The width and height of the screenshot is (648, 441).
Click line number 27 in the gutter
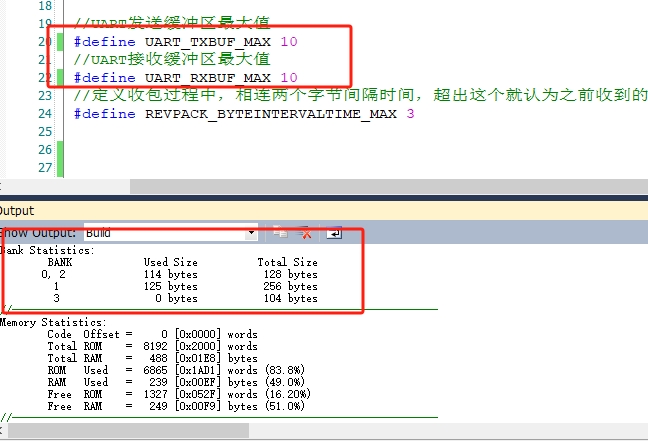[x=45, y=168]
